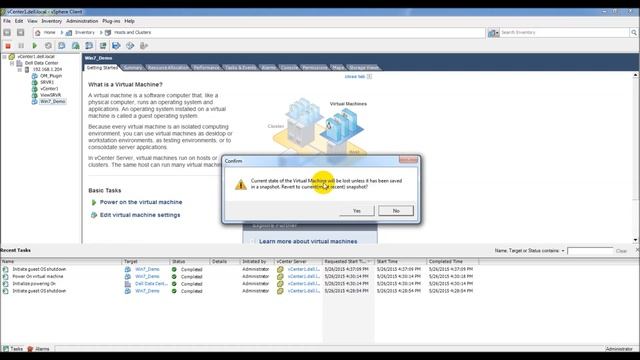640x360 pixels.
Task: Select Dell Data Center in tree
Action: point(41,63)
